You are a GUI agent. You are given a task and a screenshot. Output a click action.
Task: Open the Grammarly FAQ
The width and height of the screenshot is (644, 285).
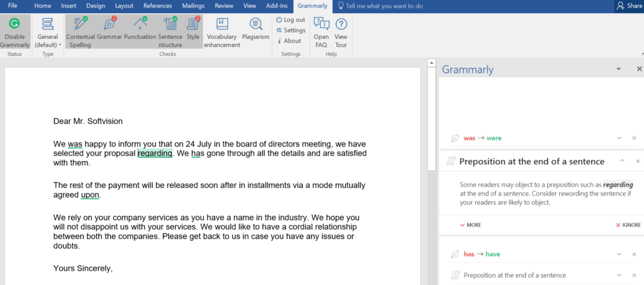tap(321, 32)
